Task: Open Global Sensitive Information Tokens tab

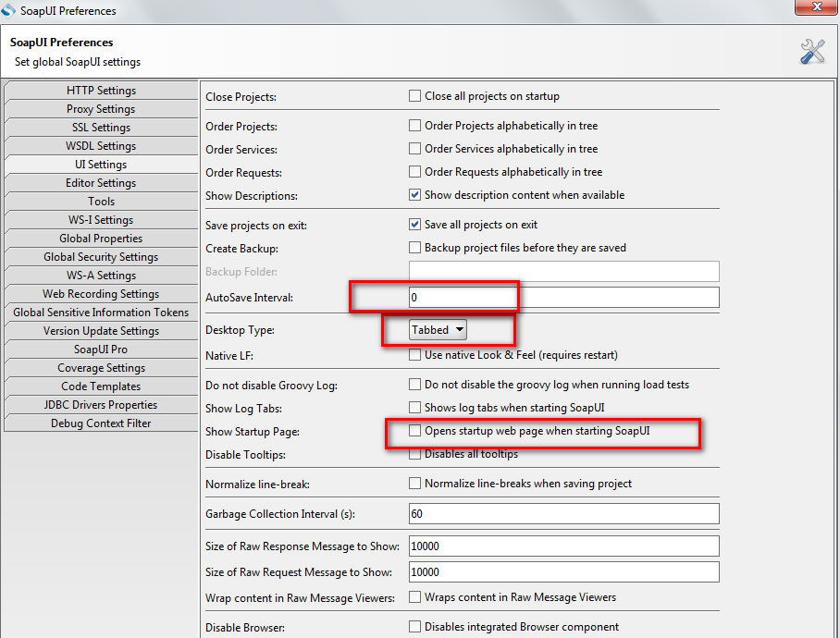Action: (x=101, y=312)
